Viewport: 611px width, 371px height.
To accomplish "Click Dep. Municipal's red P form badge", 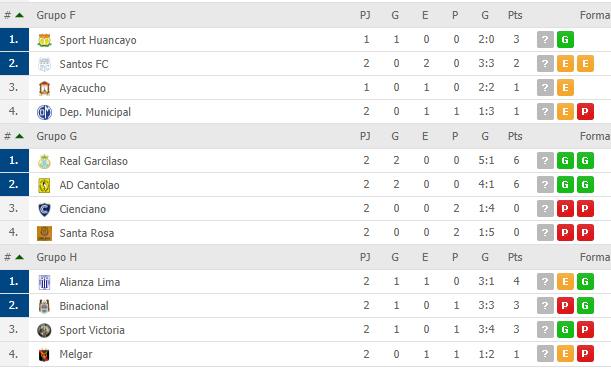I will (585, 112).
